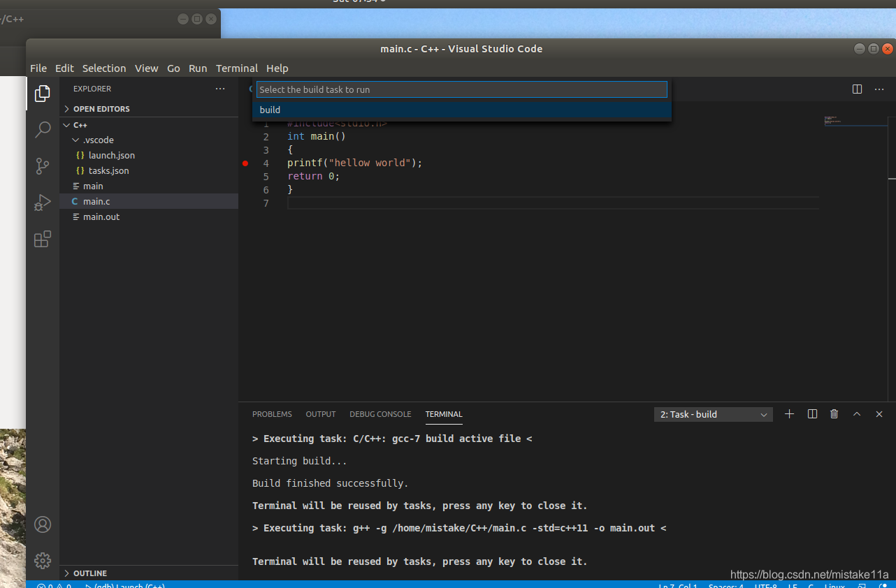
Task: Switch to the PROBLEMS tab
Action: 272,414
